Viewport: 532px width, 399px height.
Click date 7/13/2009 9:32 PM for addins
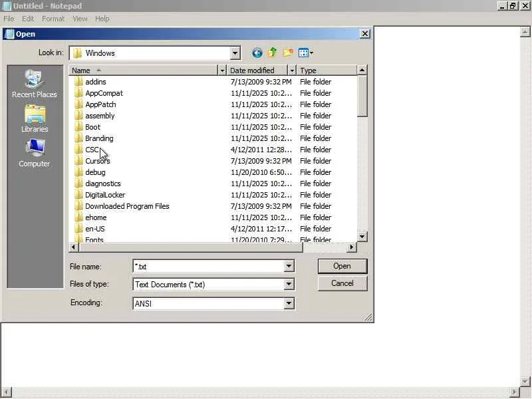tap(261, 82)
